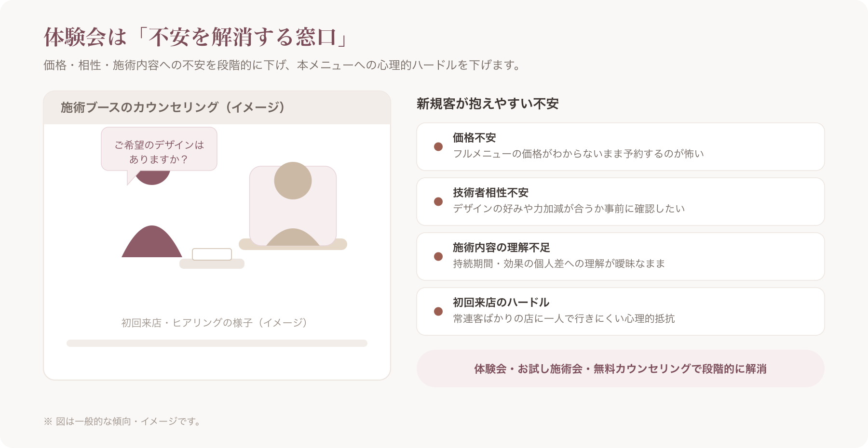Screen dimensions: 868x448
Task: Click the pink pill 体験会・お試し施術会・無料カウンセリングで段階的に解消
Action: [621, 369]
